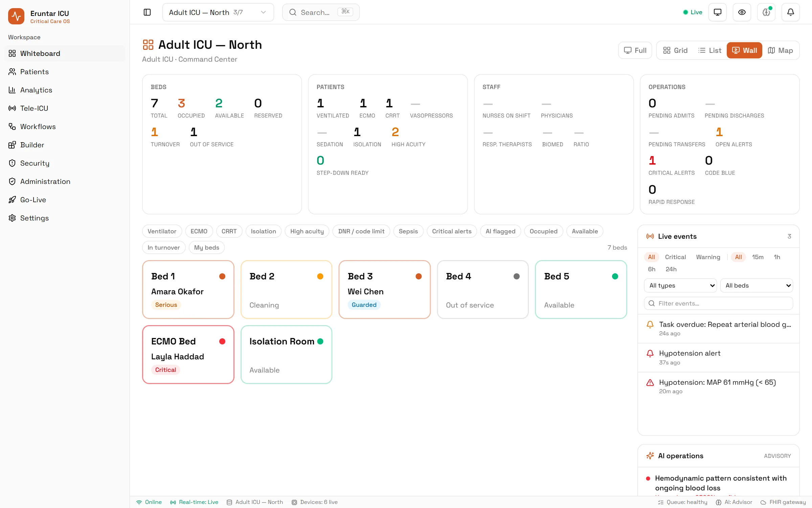The height and width of the screenshot is (508, 812).
Task: Collapse the sidebar panel icon
Action: 147,12
